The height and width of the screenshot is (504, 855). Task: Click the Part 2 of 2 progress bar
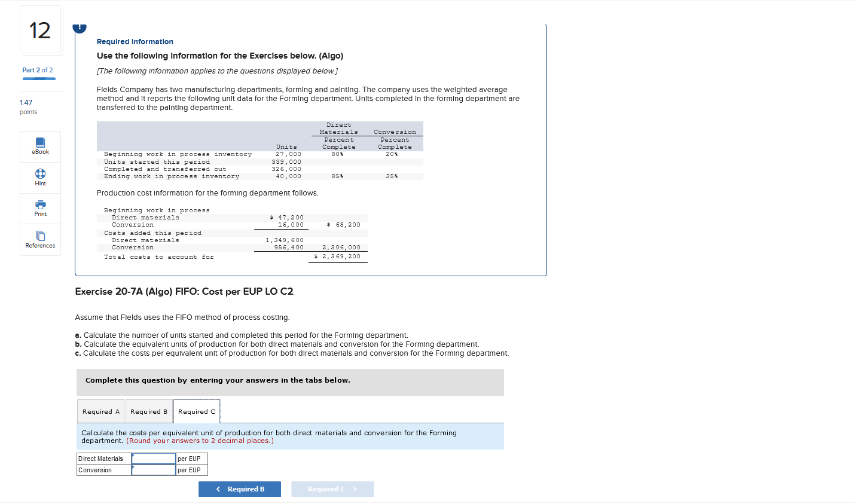click(x=39, y=79)
